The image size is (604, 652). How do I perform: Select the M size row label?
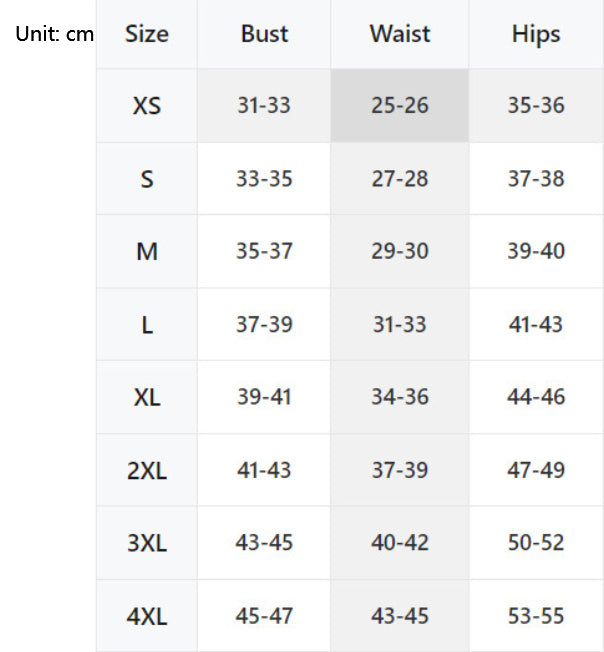146,252
